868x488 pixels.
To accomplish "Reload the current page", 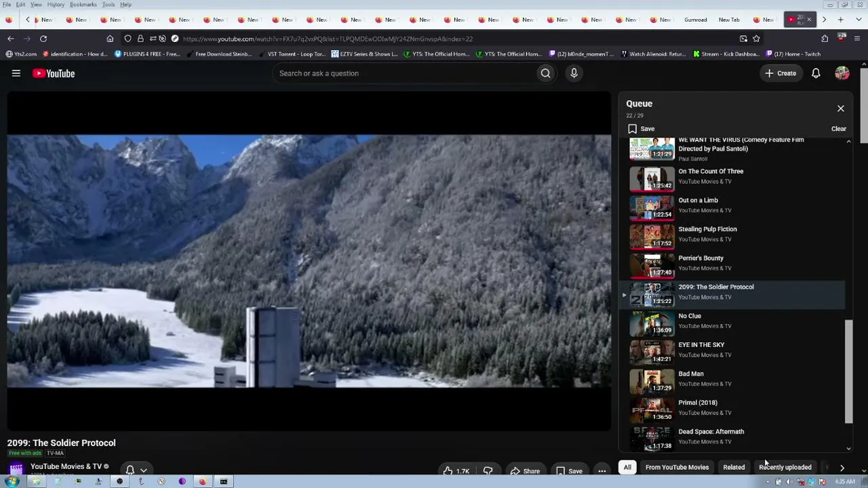I will 43,39.
